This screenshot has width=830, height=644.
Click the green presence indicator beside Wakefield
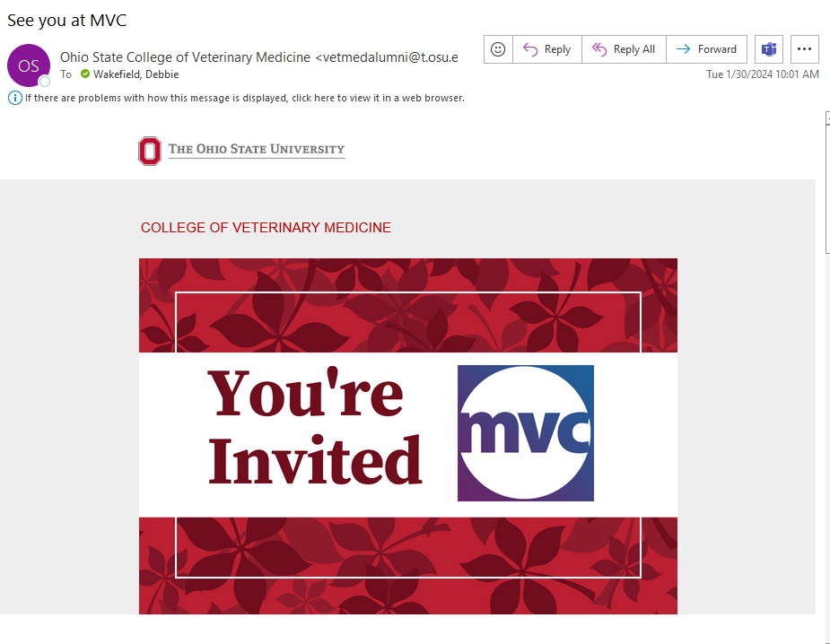click(x=85, y=74)
